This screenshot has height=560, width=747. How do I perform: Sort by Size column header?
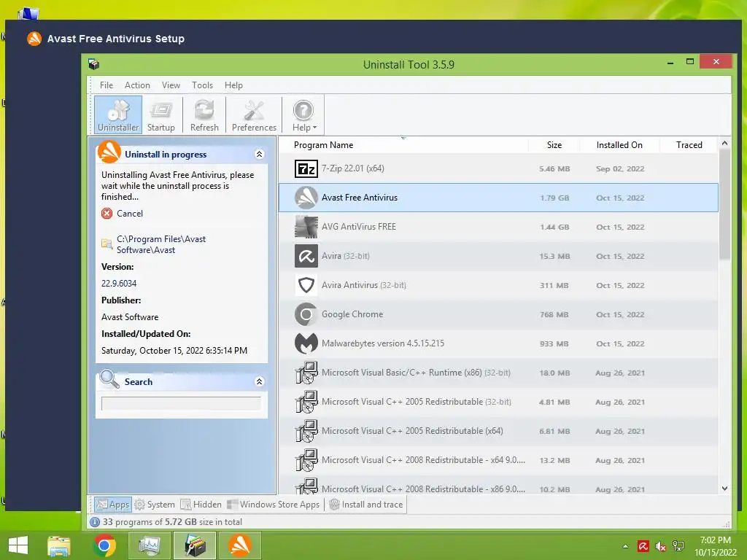tap(554, 145)
